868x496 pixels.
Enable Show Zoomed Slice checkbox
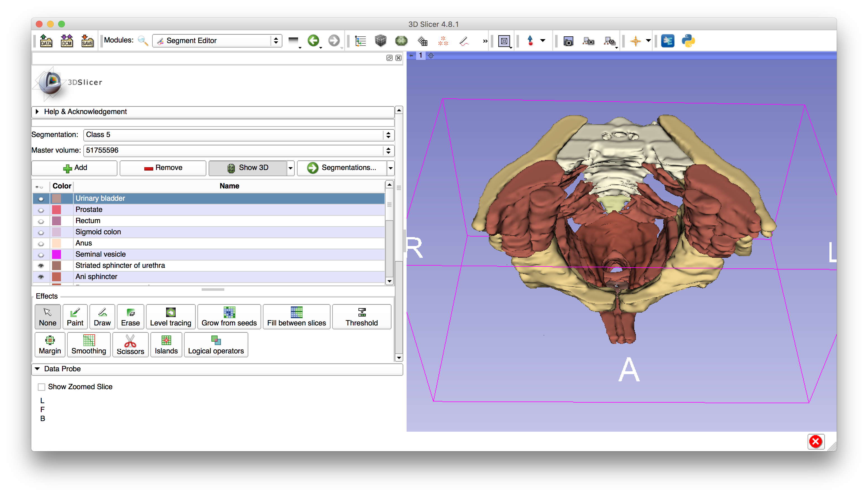42,387
